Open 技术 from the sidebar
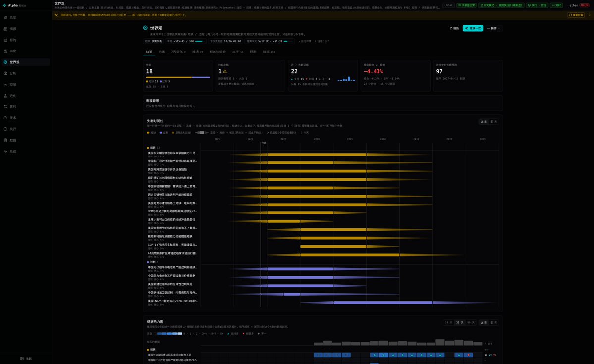Viewport: 594px width, 364px height. 25,118
